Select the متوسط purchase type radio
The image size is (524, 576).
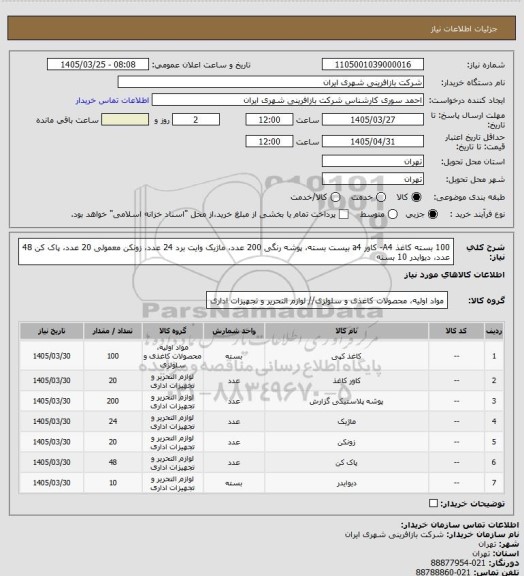pos(393,214)
